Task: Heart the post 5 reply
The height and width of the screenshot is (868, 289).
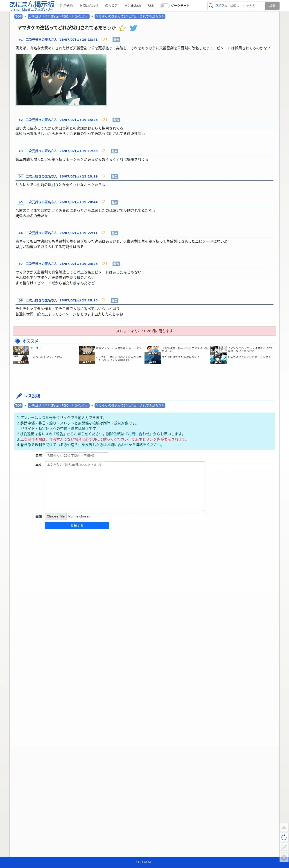Action: tap(103, 202)
